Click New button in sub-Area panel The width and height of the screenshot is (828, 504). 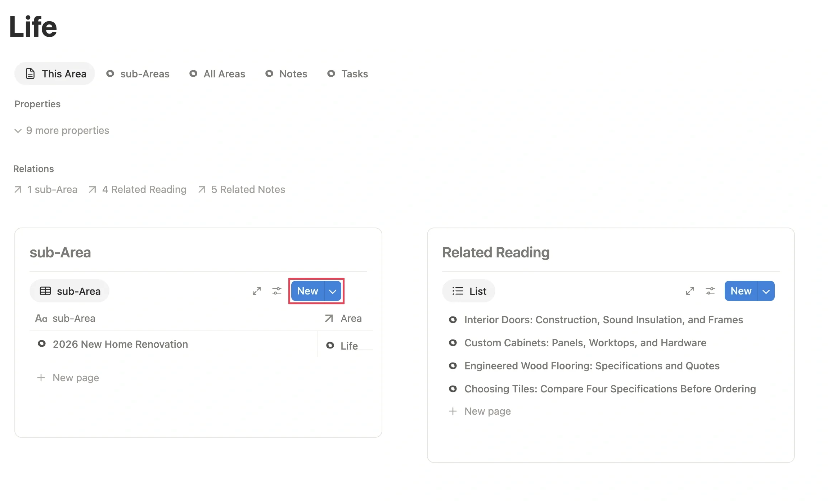308,291
